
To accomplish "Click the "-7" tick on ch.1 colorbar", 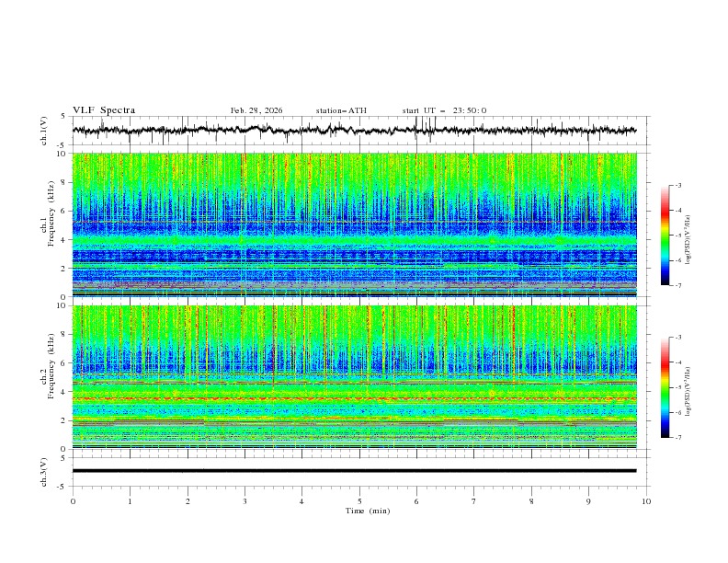I will pos(678,285).
